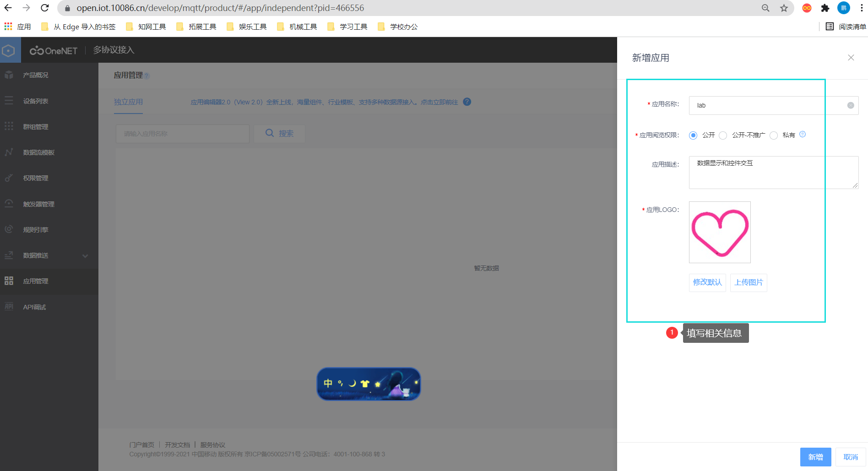Clear the 应用名称 field with the clear icon
The width and height of the screenshot is (868, 471).
click(x=851, y=105)
